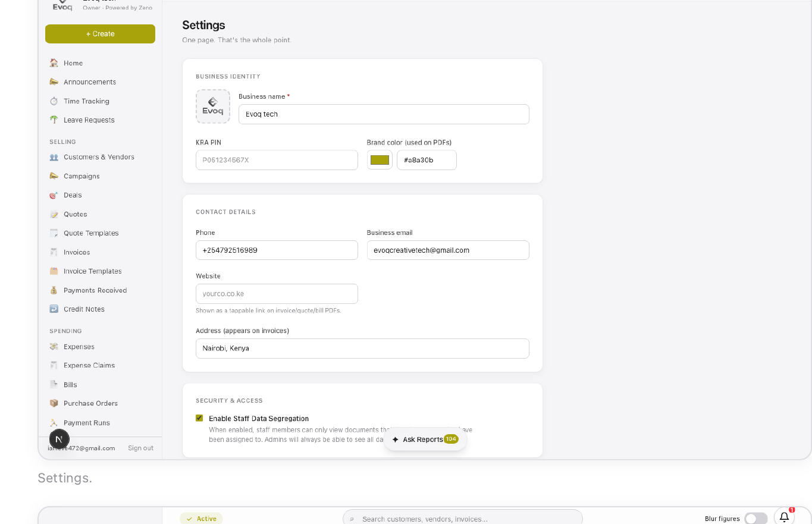Screen dimensions: 812x524
Task: Click the search customers, vendors, invoices box
Action: point(463,518)
